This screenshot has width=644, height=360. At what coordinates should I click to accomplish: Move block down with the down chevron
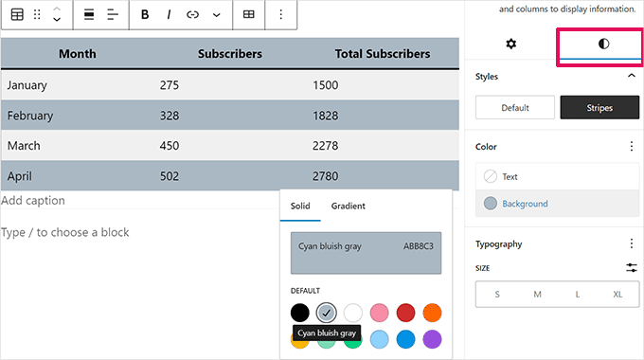point(57,19)
